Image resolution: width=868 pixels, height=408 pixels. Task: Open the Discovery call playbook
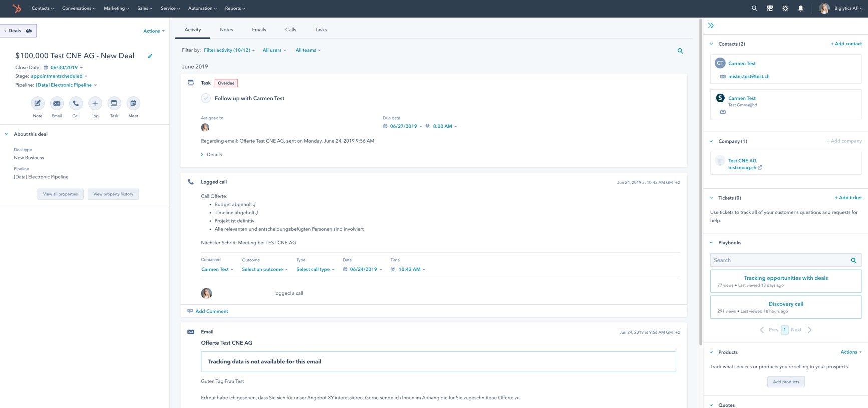tap(786, 304)
